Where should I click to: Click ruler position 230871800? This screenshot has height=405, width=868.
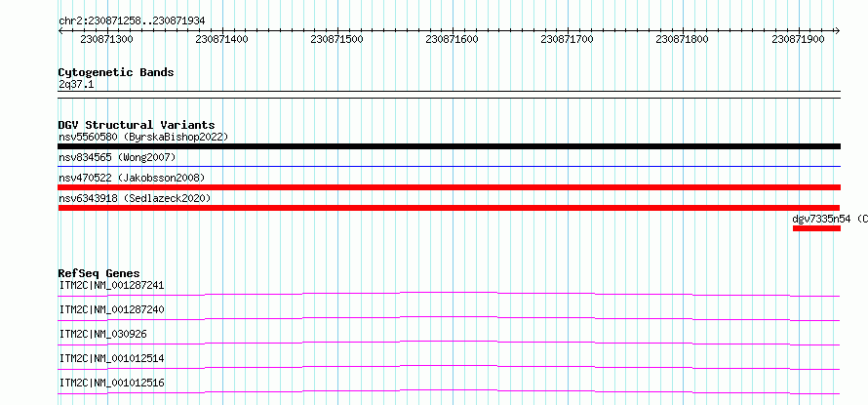682,40
